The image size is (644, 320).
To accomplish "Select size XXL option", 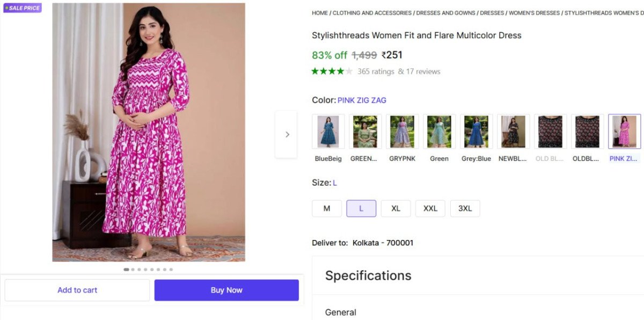I will (430, 208).
